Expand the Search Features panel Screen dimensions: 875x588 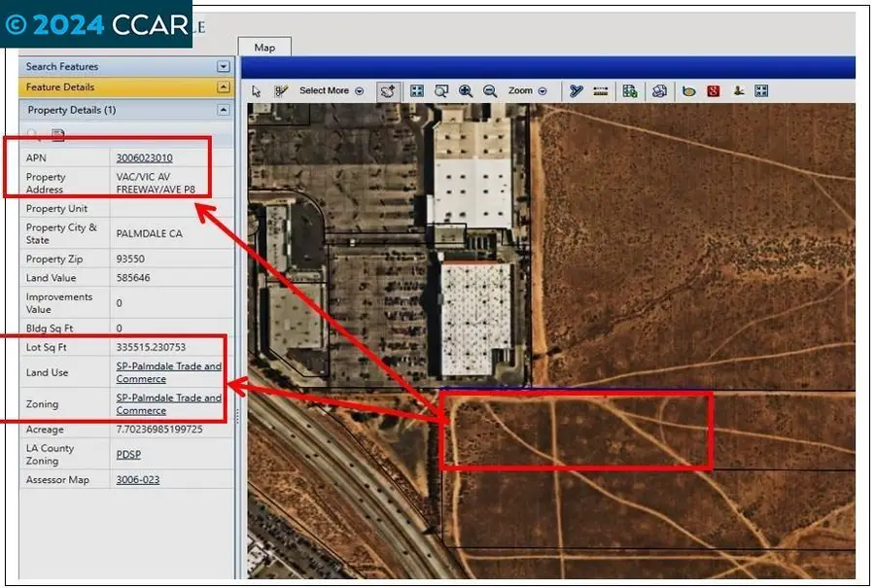tap(225, 66)
